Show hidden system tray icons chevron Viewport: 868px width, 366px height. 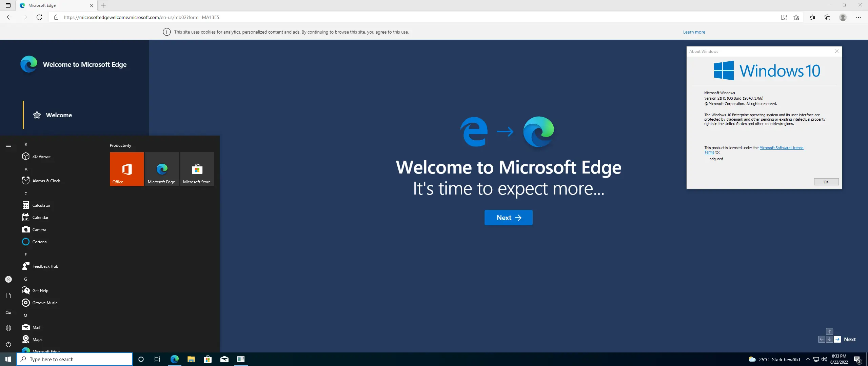tap(808, 359)
